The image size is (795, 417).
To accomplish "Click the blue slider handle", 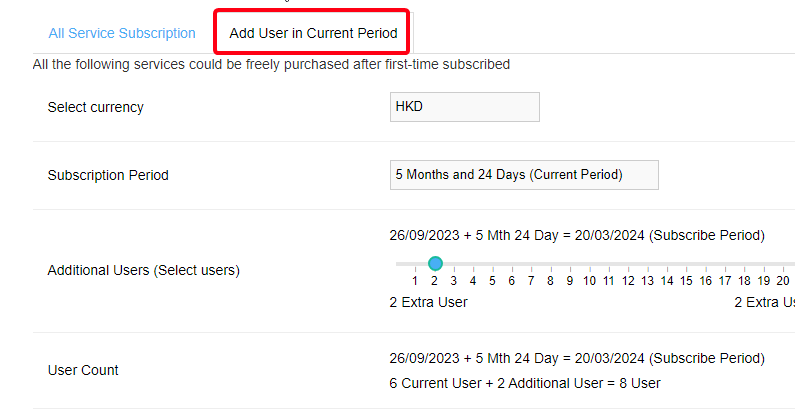I will pos(435,263).
